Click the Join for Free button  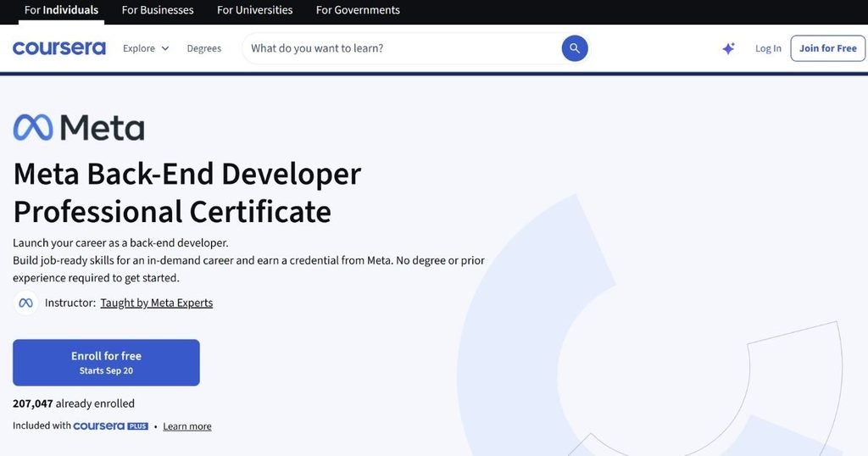827,48
